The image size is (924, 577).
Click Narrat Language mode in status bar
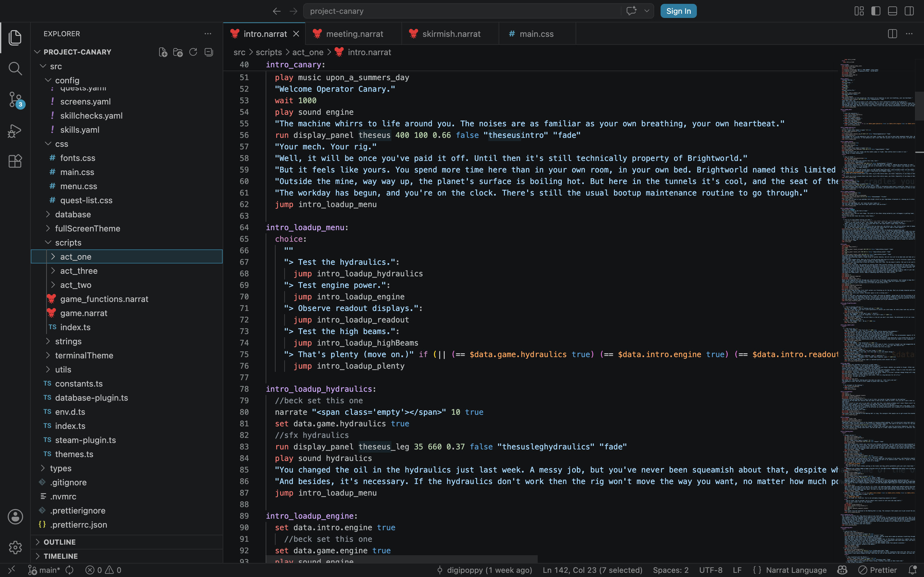coord(796,570)
